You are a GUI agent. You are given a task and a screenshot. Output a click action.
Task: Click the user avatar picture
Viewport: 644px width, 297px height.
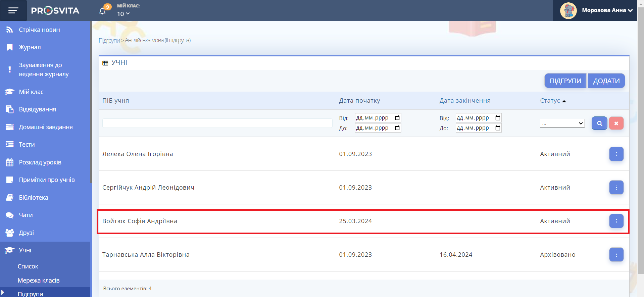pyautogui.click(x=568, y=10)
